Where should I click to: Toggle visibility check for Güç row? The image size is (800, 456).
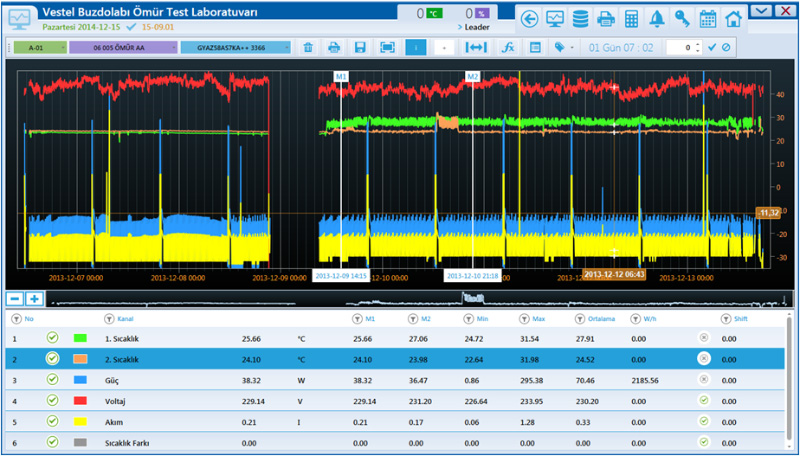pyautogui.click(x=52, y=379)
